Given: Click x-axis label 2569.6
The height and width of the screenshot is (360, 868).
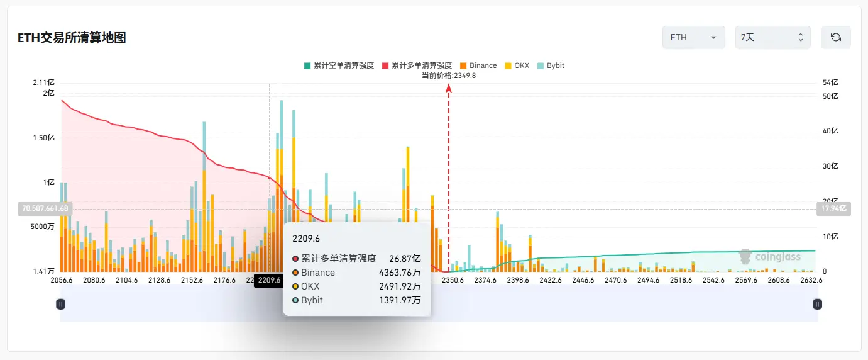Looking at the screenshot, I should [x=747, y=281].
